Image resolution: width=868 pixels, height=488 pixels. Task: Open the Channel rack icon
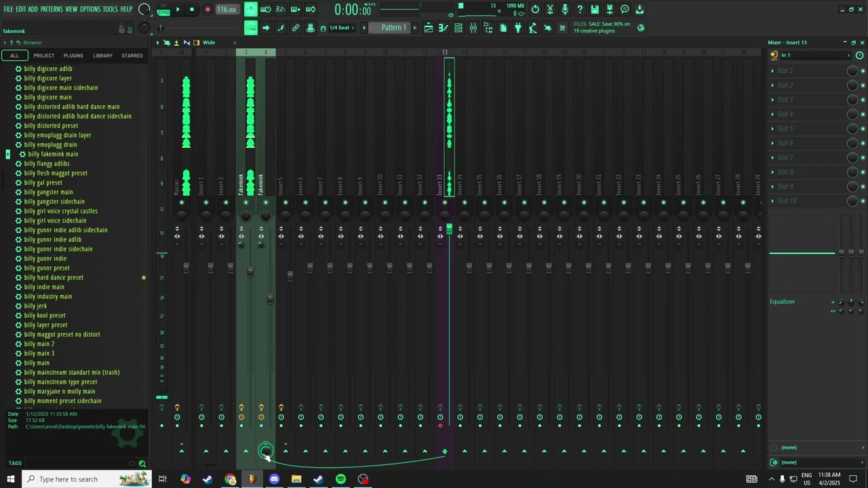tap(458, 28)
